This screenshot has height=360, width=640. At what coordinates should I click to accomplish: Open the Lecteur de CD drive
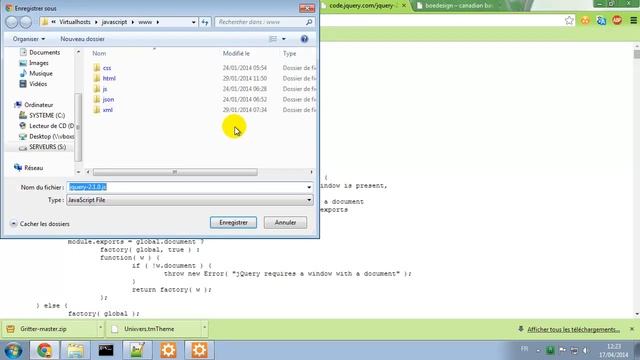[x=51, y=126]
